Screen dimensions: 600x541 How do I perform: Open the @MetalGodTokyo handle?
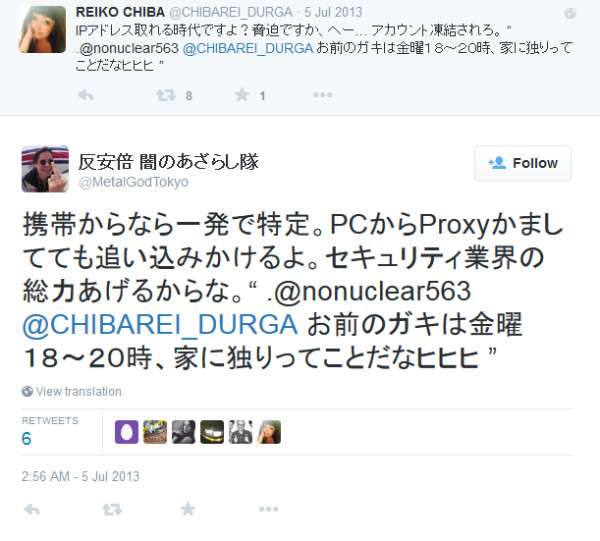(133, 182)
